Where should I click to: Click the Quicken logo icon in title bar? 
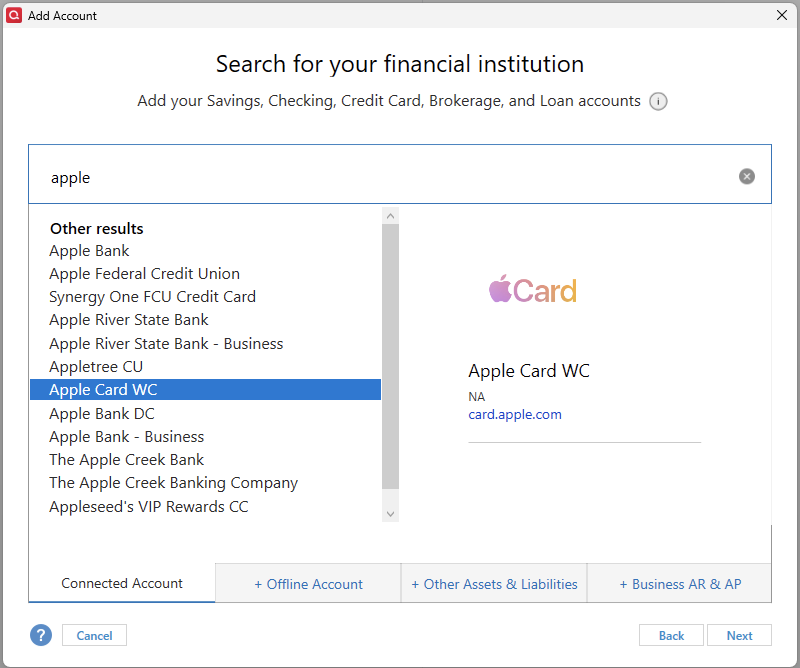(x=14, y=15)
